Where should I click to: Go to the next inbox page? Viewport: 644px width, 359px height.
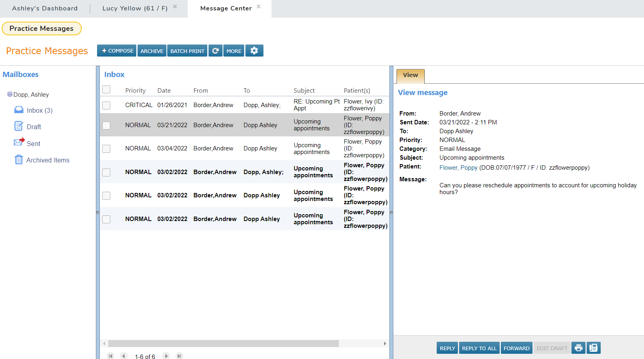166,356
